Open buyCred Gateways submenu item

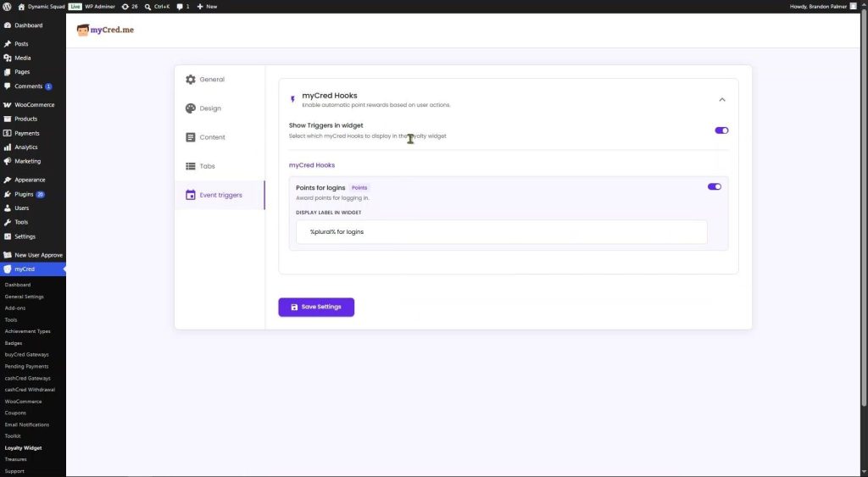click(x=26, y=355)
